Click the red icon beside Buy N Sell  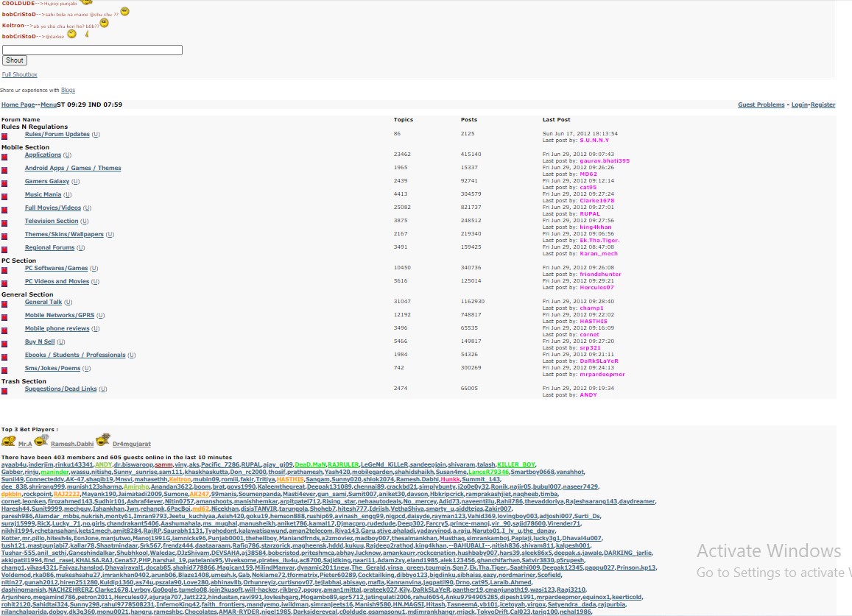click(x=4, y=344)
